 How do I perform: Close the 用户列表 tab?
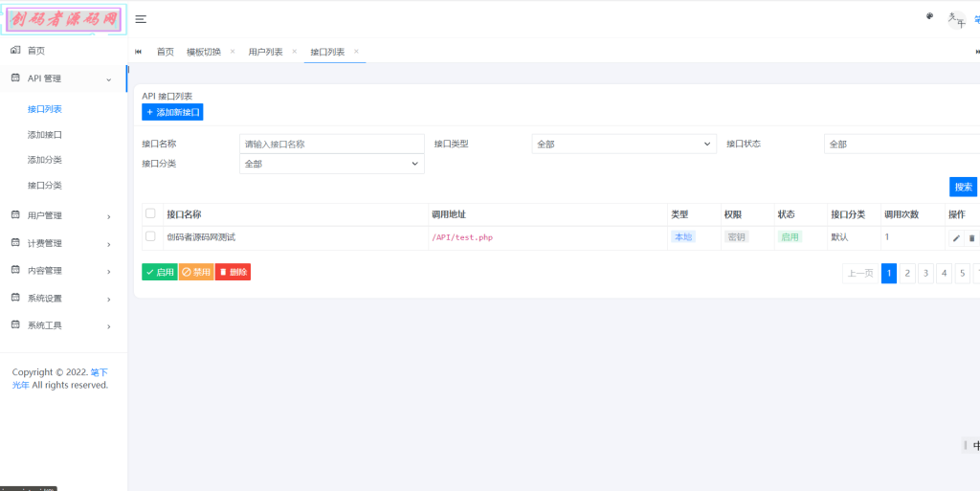(x=294, y=52)
